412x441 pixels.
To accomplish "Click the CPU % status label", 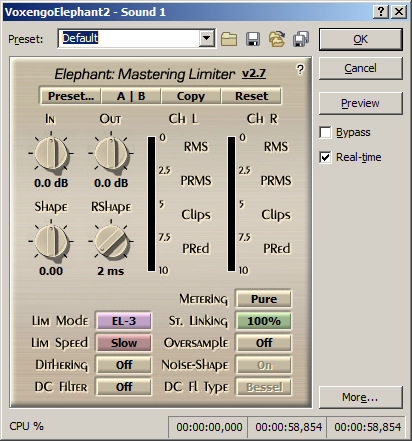I will coord(27,426).
